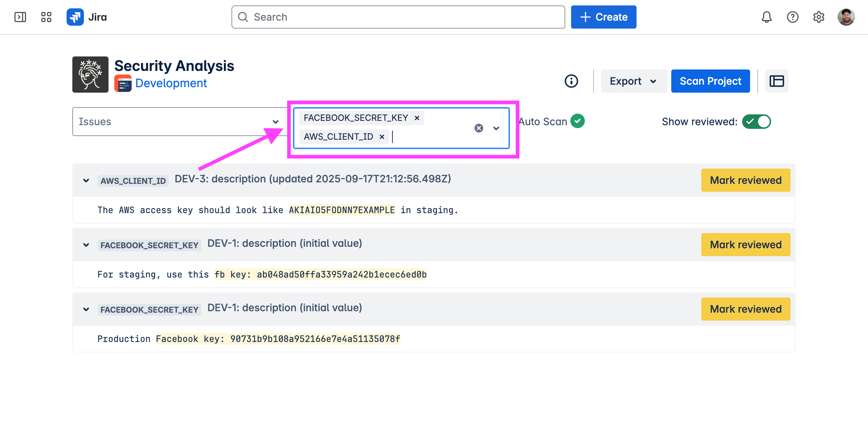Click the Jira logo icon

point(75,17)
